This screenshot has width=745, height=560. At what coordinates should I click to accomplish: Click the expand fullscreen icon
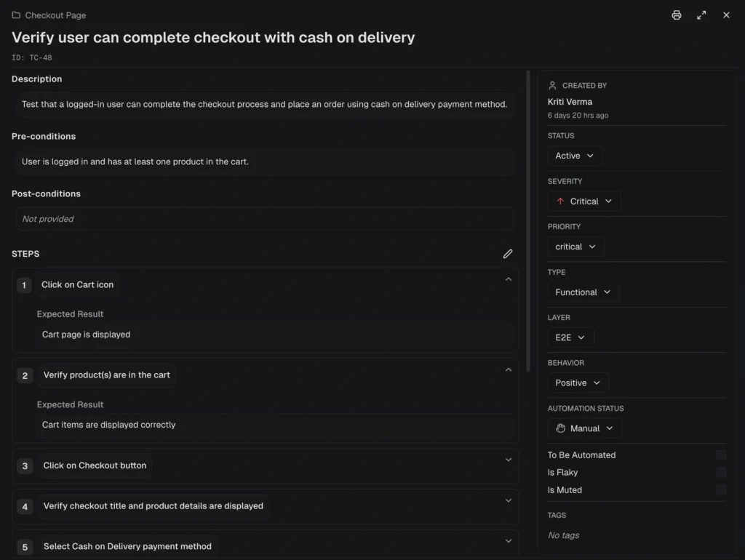pos(701,15)
